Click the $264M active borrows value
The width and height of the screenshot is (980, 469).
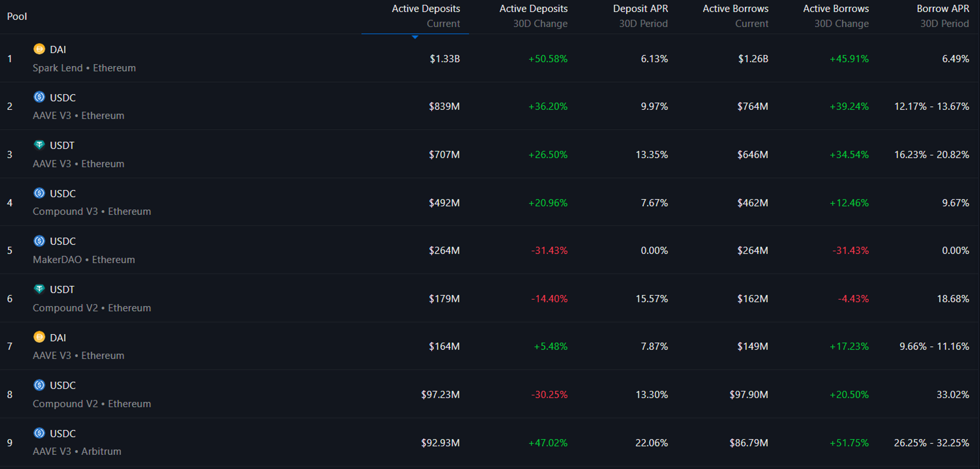pyautogui.click(x=753, y=250)
